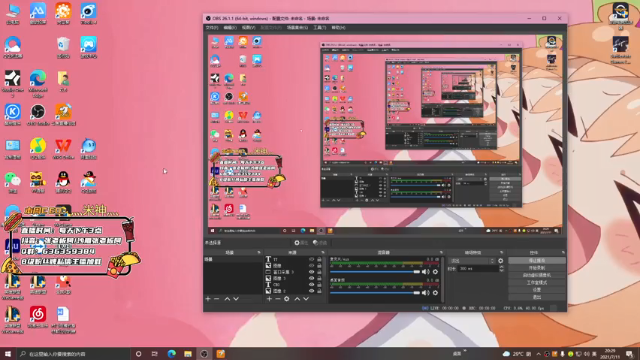
Task: Pop out the 场景 dock via header icon
Action: tap(259, 253)
